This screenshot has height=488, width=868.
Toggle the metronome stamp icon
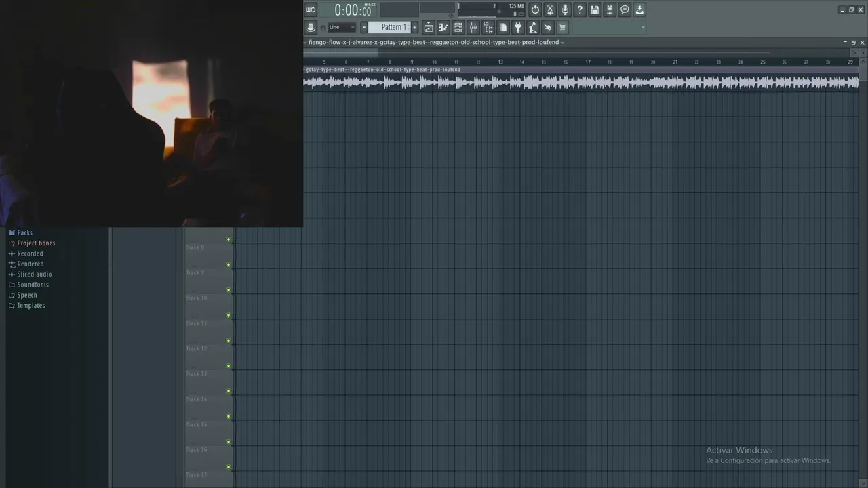pyautogui.click(x=311, y=27)
